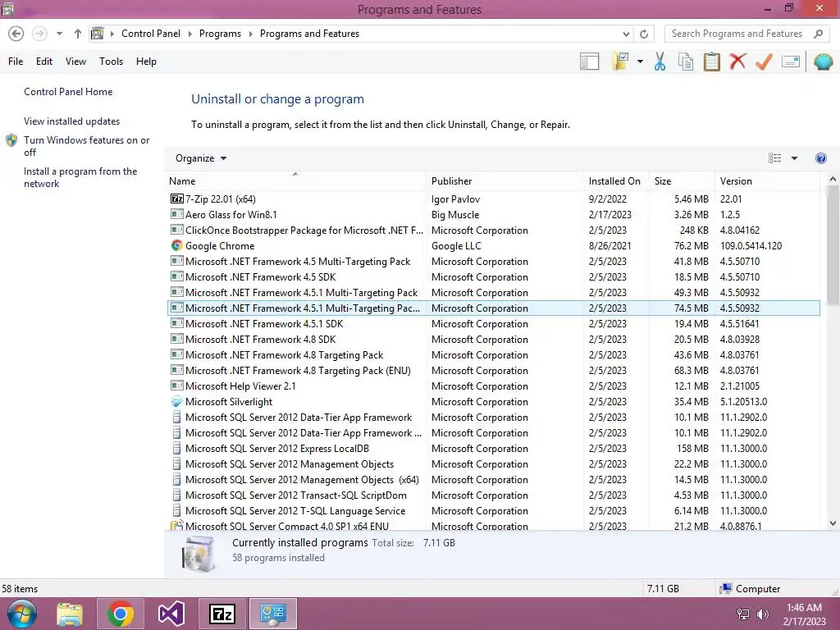Click the Cut scissors icon

coord(660,62)
